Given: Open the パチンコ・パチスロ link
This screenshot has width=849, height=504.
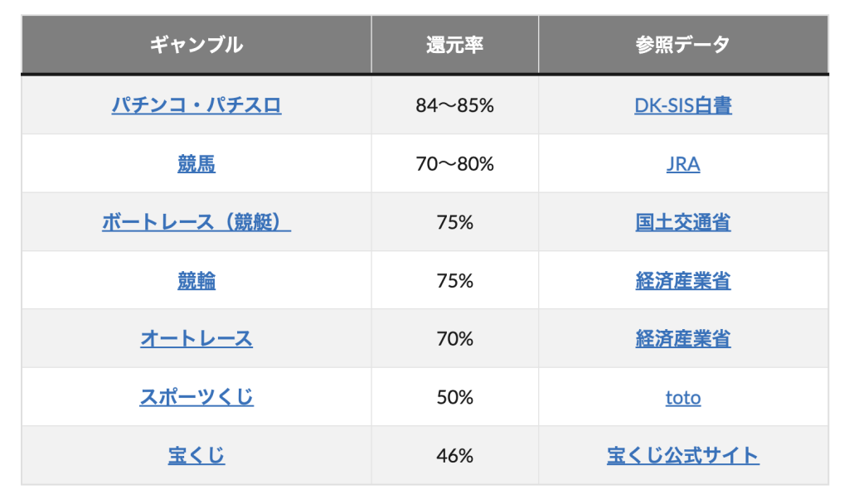Looking at the screenshot, I should [196, 105].
